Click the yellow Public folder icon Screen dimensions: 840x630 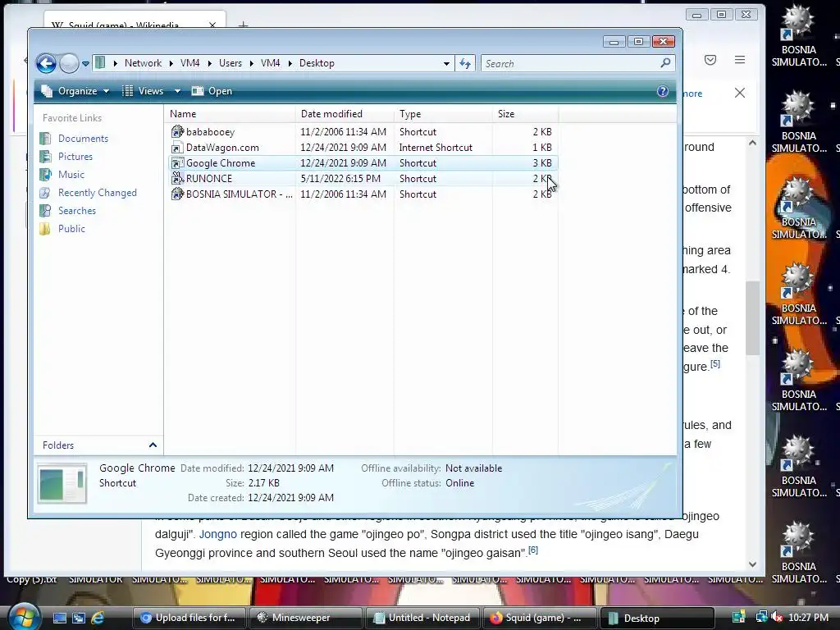46,229
